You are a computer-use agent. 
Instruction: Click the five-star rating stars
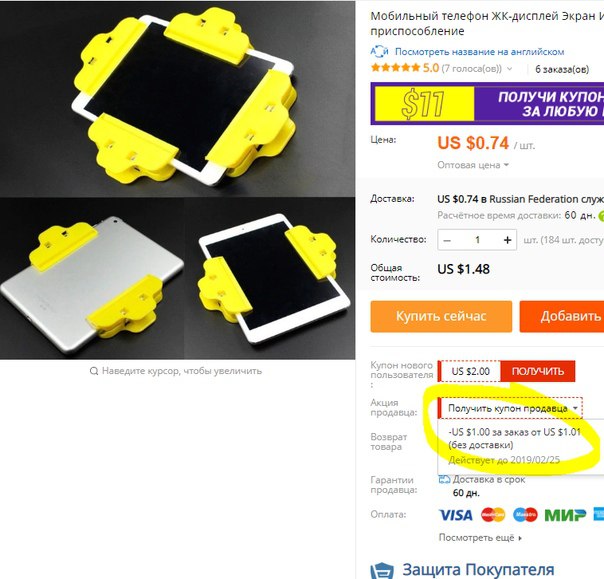(395, 68)
